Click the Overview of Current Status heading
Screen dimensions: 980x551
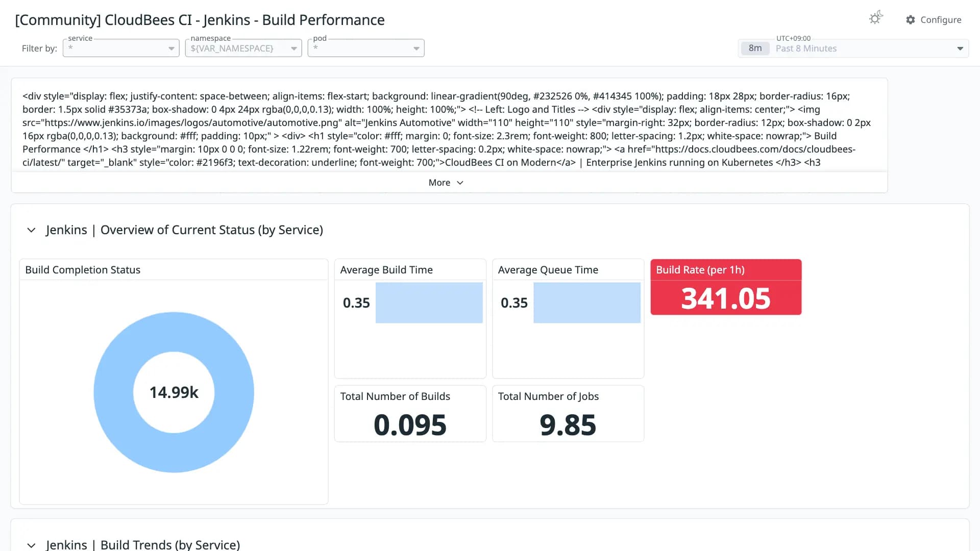(x=184, y=230)
